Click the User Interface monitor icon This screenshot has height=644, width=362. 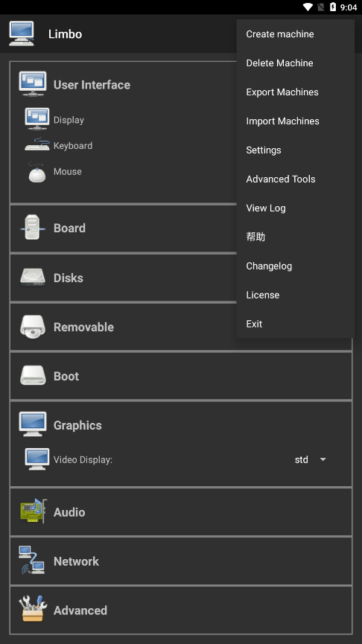33,84
